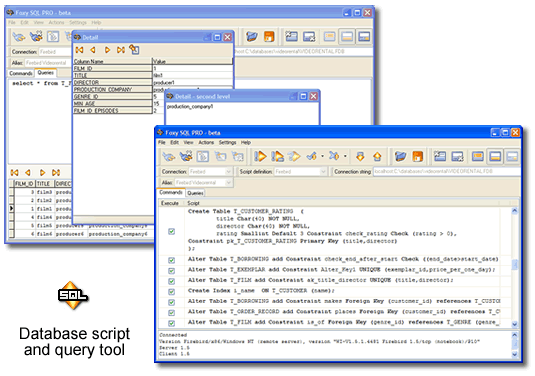Go to last record in Detail window
This screenshot has height=376, width=535.
[x=121, y=50]
